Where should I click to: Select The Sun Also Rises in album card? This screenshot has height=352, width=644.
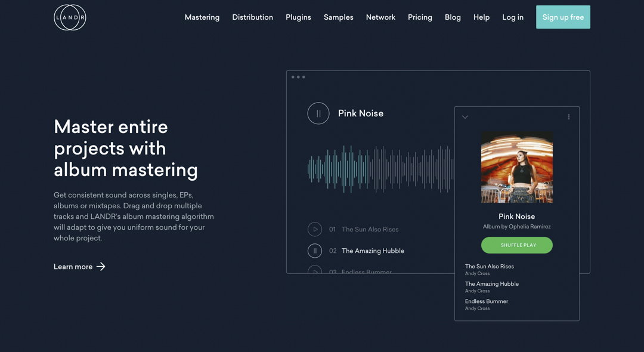(x=489, y=270)
